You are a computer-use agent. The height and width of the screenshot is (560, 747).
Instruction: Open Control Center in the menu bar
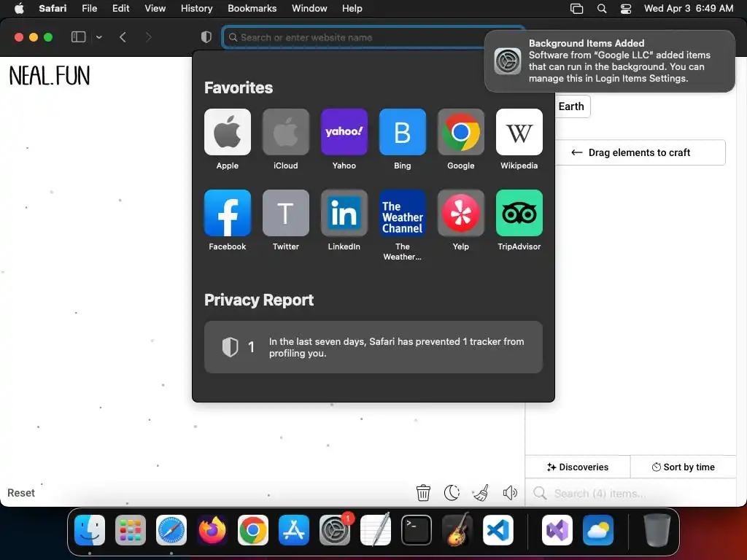(x=625, y=9)
